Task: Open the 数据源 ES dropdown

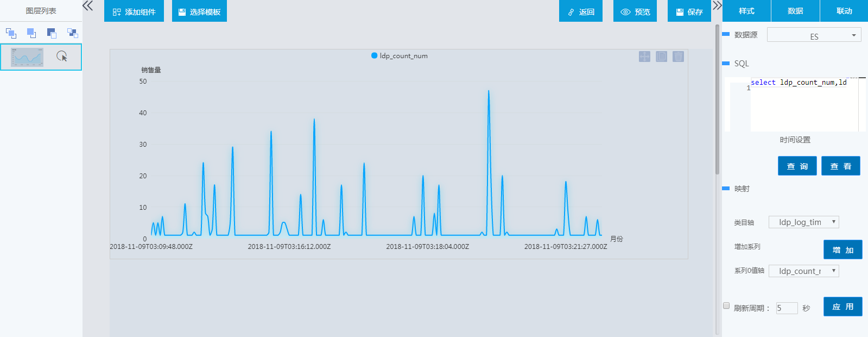Action: tap(814, 35)
